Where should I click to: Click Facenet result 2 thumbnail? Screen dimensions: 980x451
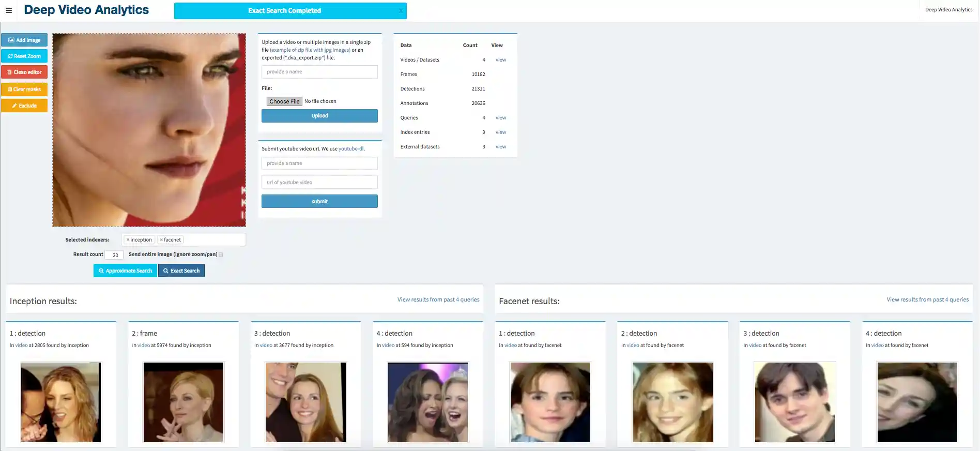coord(672,402)
